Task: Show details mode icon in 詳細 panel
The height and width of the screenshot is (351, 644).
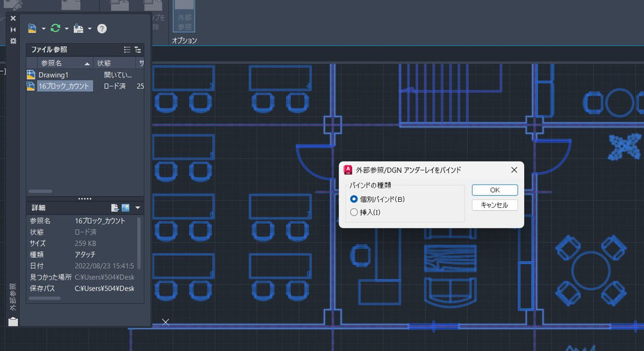Action: click(x=115, y=207)
